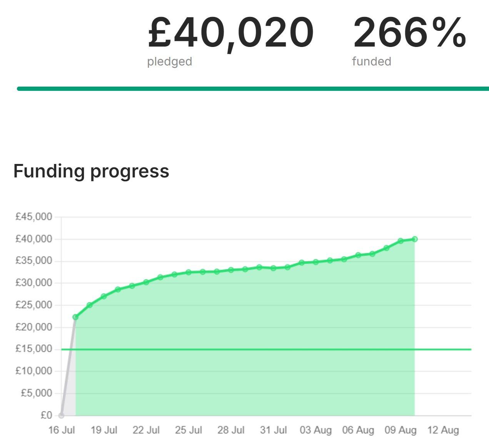Click the 266% funded figure

[x=409, y=33]
